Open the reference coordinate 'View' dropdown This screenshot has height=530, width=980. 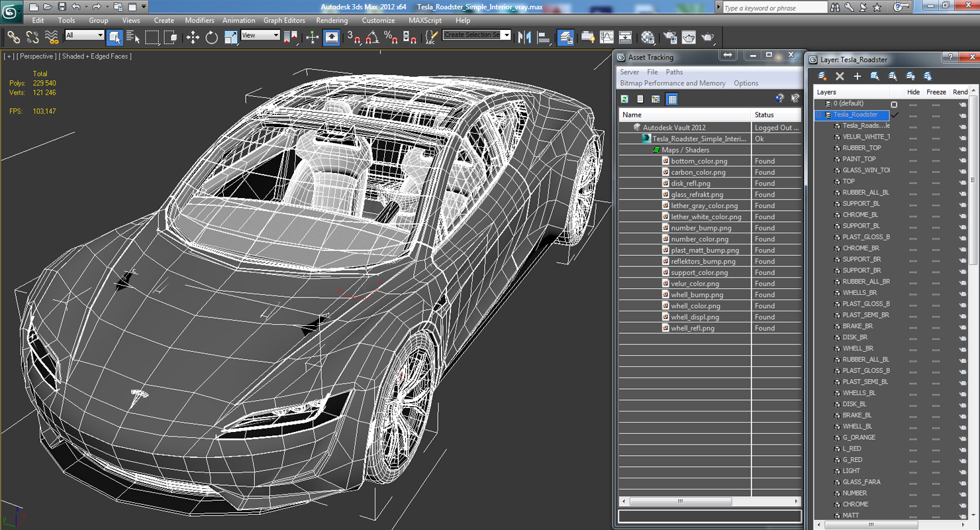pyautogui.click(x=260, y=35)
